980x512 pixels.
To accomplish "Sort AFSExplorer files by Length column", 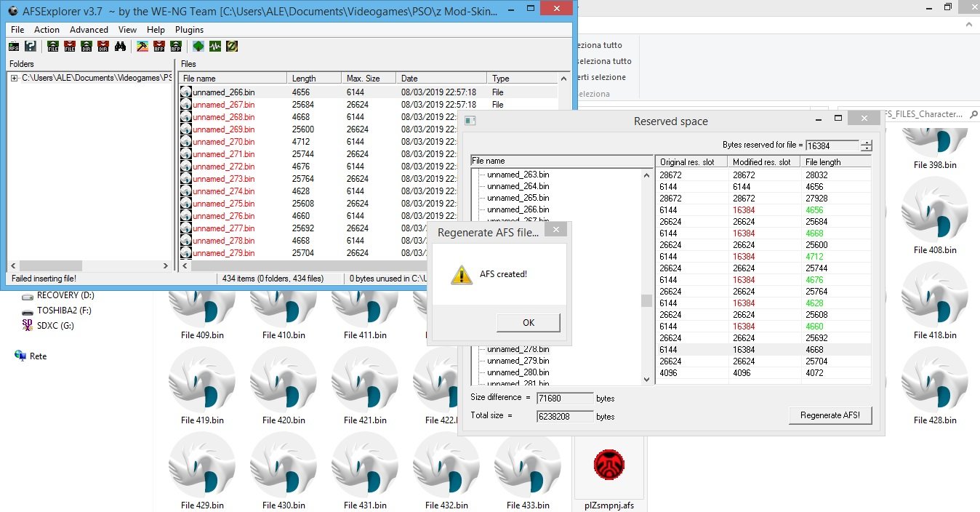I will [315, 79].
